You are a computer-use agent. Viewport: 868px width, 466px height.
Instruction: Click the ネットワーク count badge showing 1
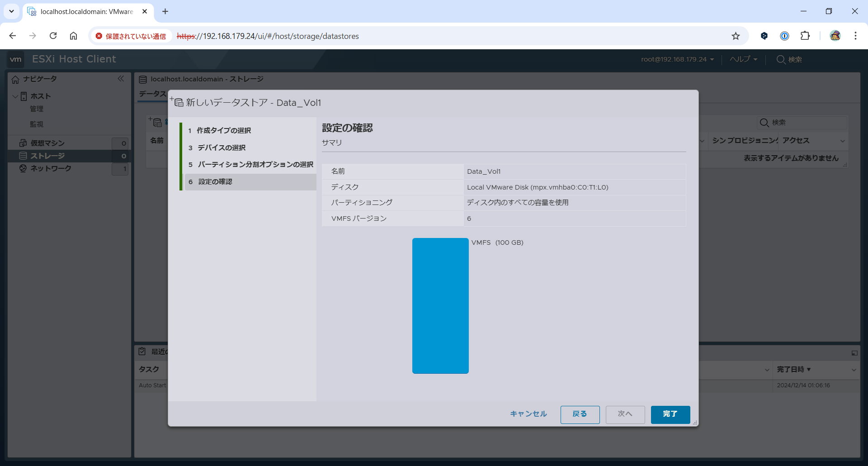click(x=120, y=169)
